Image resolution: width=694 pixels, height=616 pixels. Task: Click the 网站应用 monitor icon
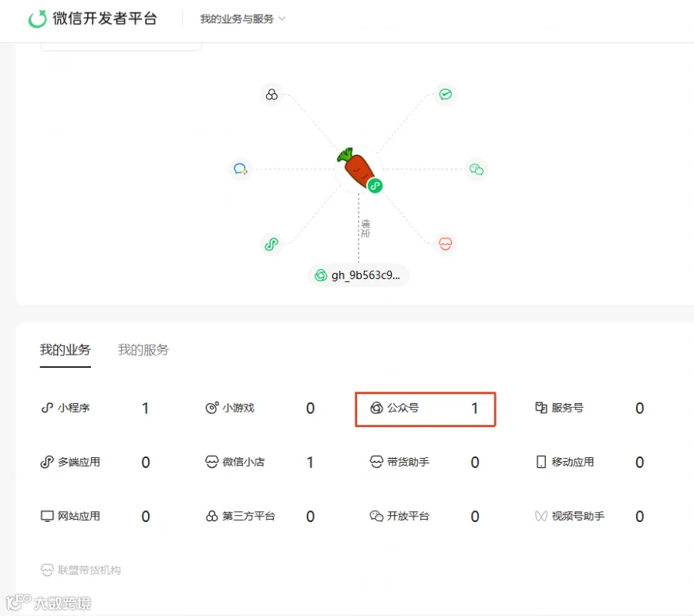click(x=47, y=516)
